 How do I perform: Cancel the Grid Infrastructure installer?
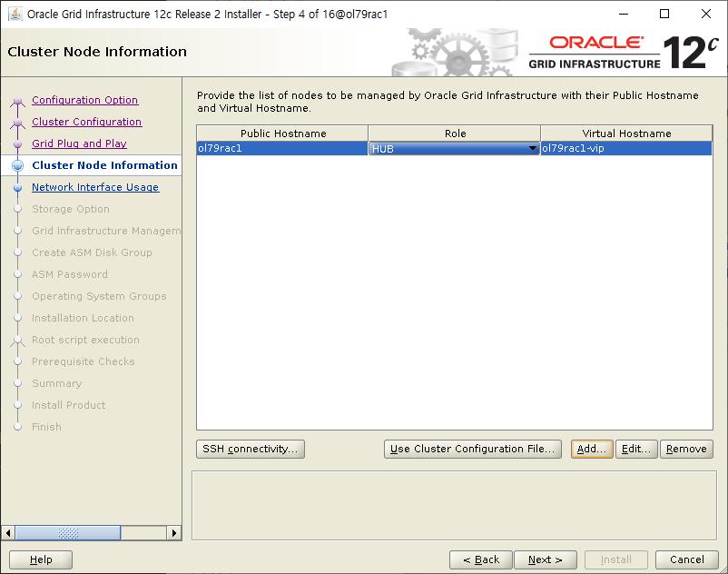pyautogui.click(x=687, y=559)
